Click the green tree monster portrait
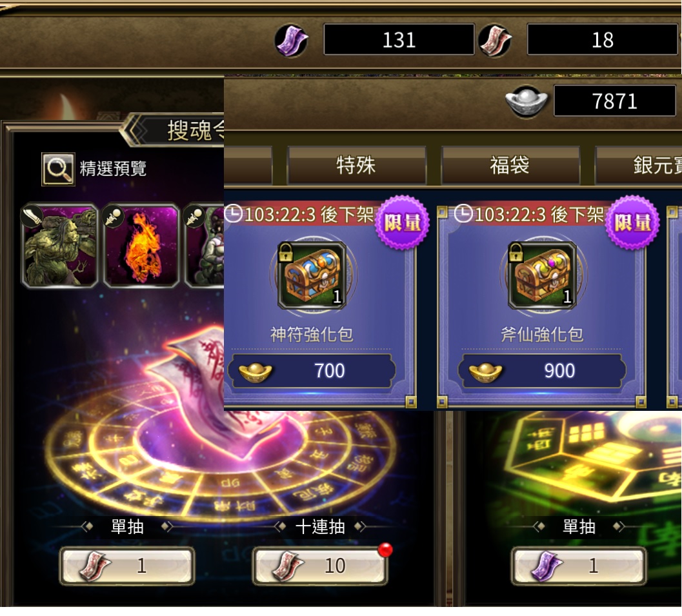This screenshot has width=682, height=616. click(59, 246)
